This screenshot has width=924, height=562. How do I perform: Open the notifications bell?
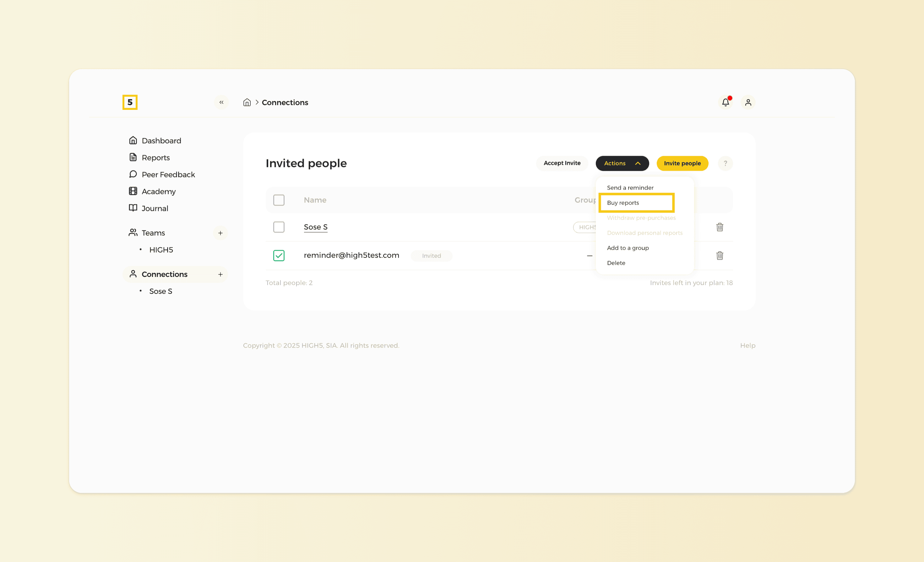[725, 102]
